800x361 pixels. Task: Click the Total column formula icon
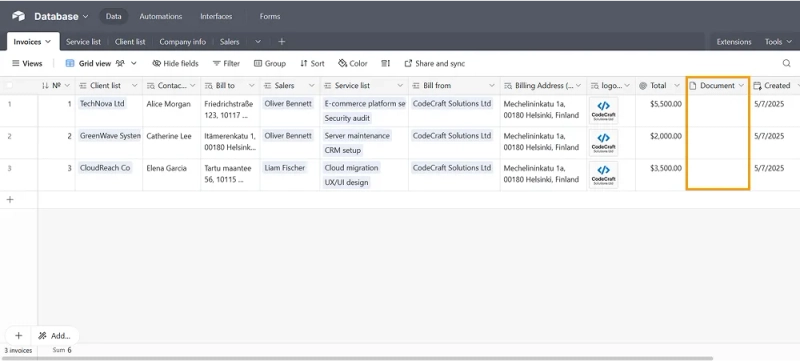click(643, 86)
